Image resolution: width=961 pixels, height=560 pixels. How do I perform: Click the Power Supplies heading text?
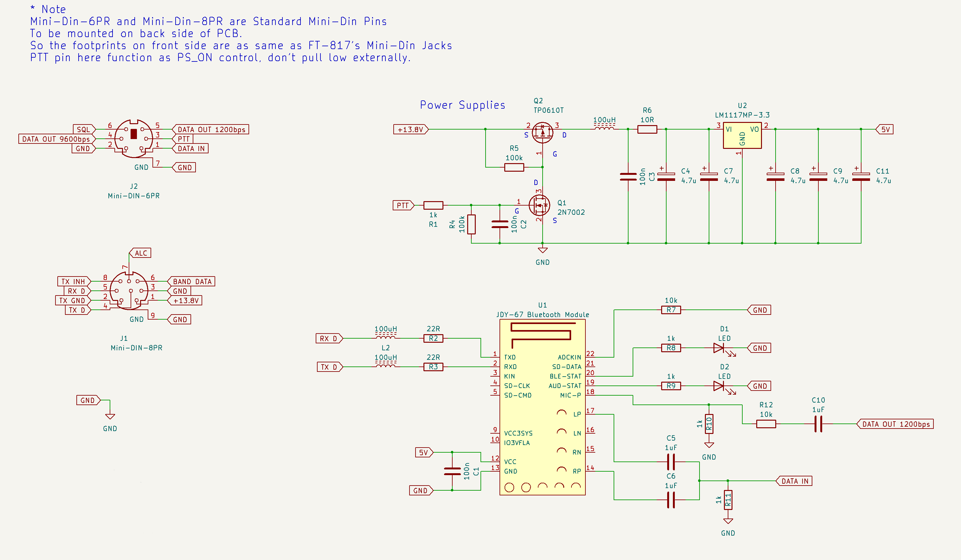[x=462, y=105]
